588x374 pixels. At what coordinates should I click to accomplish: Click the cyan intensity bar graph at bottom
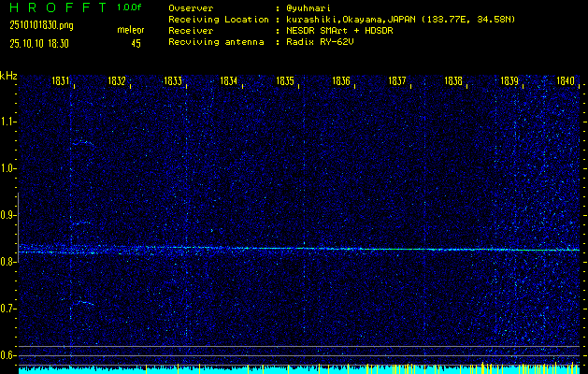(x=299, y=369)
